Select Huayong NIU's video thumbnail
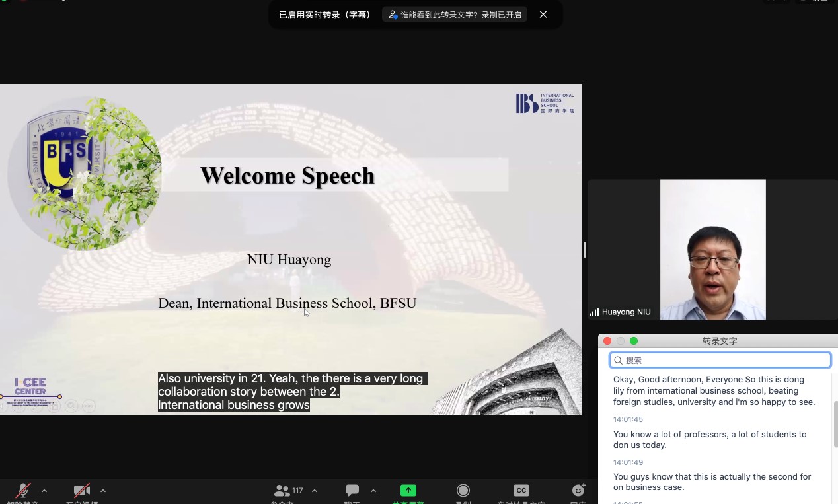The width and height of the screenshot is (838, 504). (x=712, y=250)
